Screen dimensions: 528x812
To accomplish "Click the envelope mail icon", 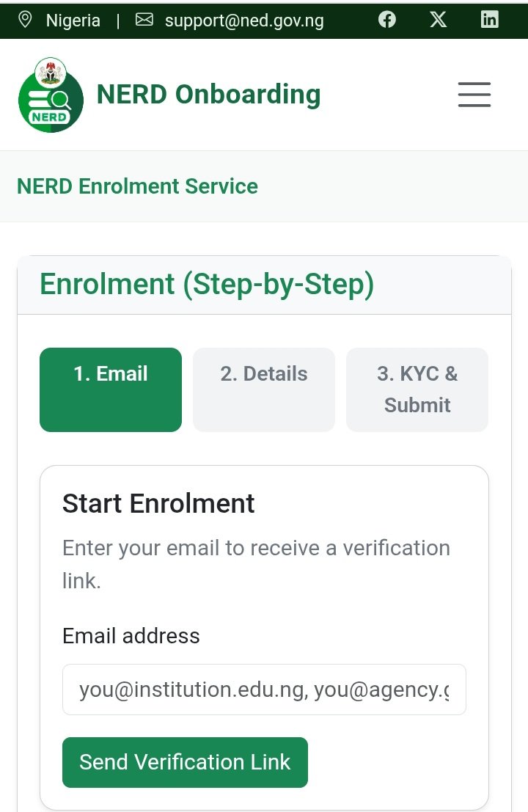I will click(144, 20).
